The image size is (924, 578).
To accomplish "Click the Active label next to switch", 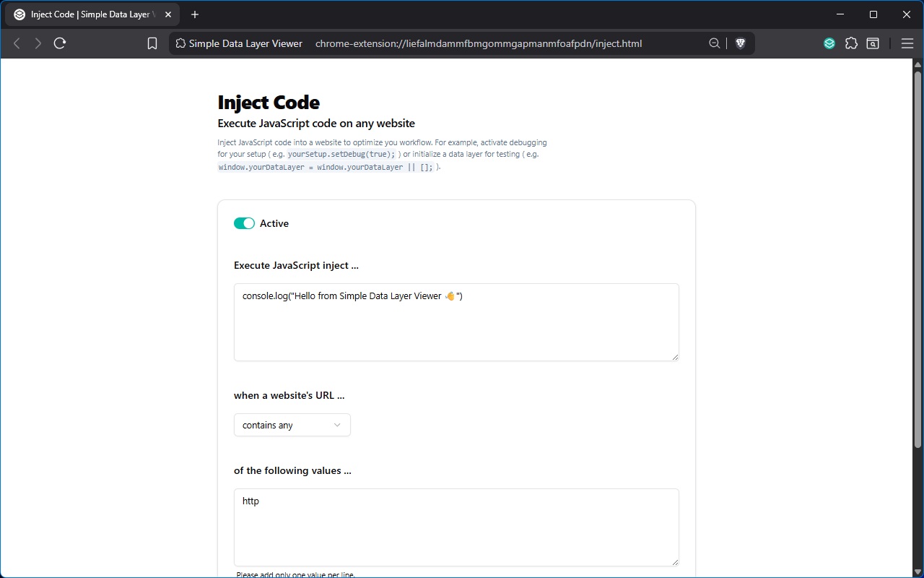I will pos(274,223).
